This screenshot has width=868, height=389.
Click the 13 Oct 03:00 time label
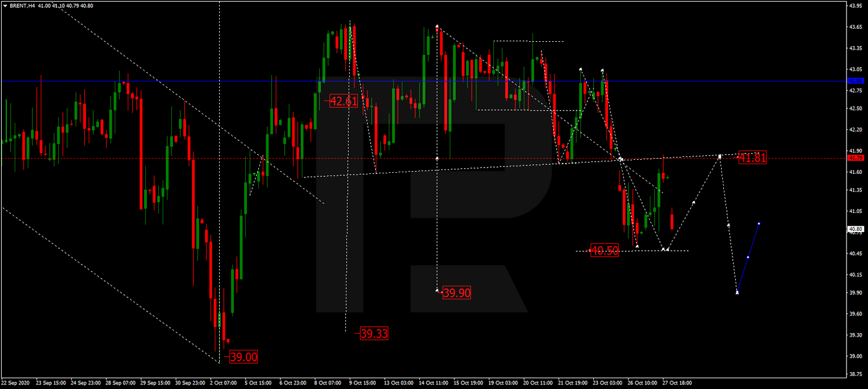[399, 382]
